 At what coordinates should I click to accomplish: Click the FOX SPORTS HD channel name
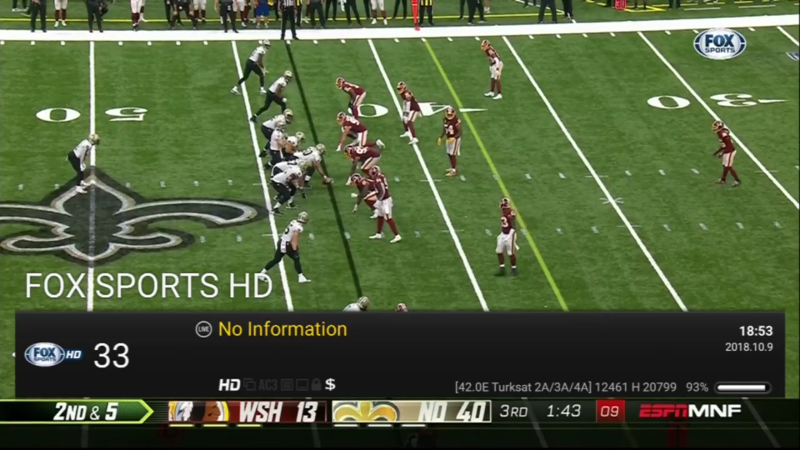pos(148,286)
